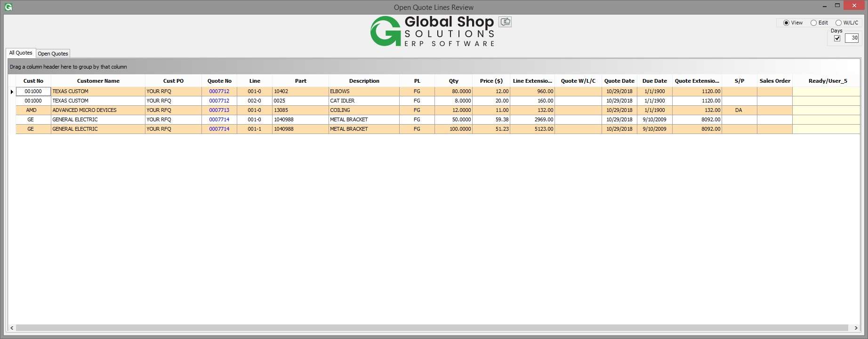The height and width of the screenshot is (339, 868).
Task: Open quote 0007714 link for line 001-1
Action: [x=219, y=129]
